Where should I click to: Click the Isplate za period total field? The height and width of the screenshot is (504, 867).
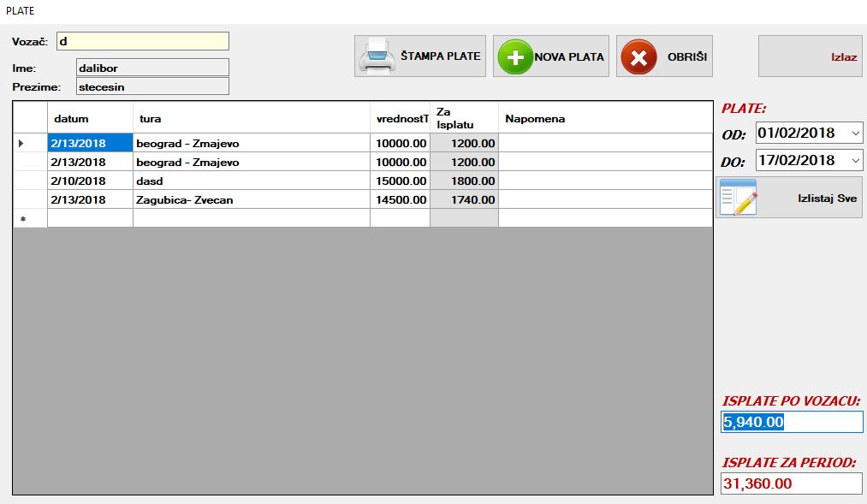click(791, 483)
